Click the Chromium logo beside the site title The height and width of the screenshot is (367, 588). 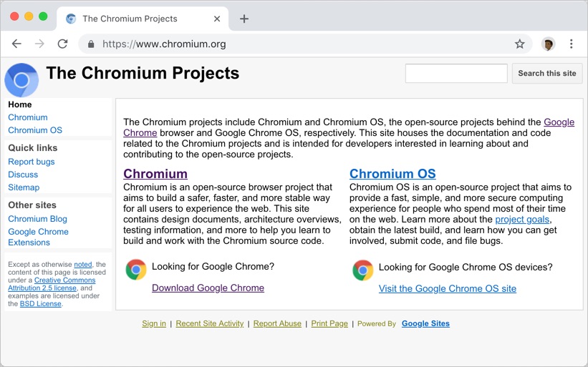coord(21,80)
